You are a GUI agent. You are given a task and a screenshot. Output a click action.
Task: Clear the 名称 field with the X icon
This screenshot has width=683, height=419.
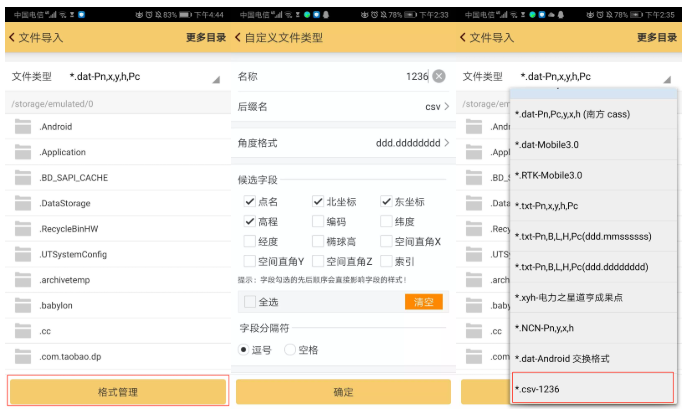click(438, 77)
